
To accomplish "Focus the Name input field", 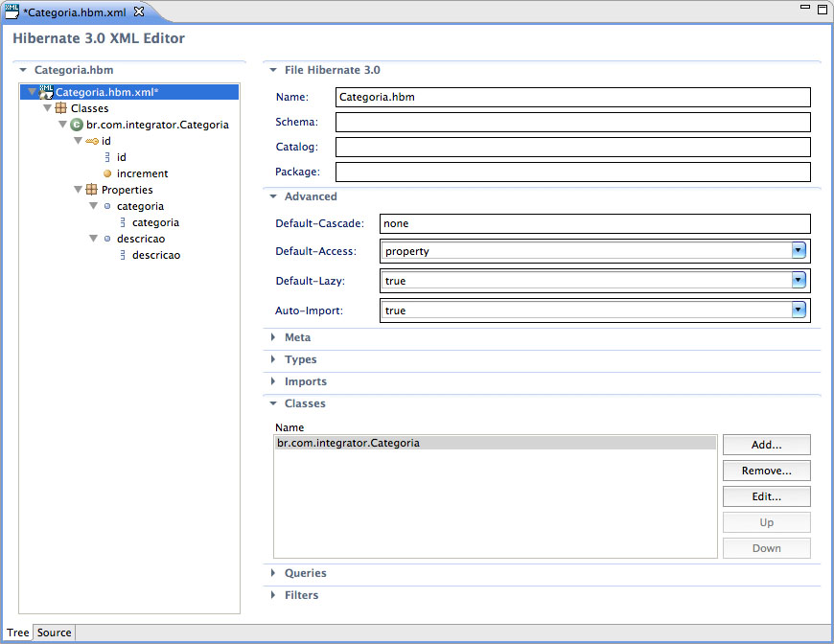I will click(573, 97).
